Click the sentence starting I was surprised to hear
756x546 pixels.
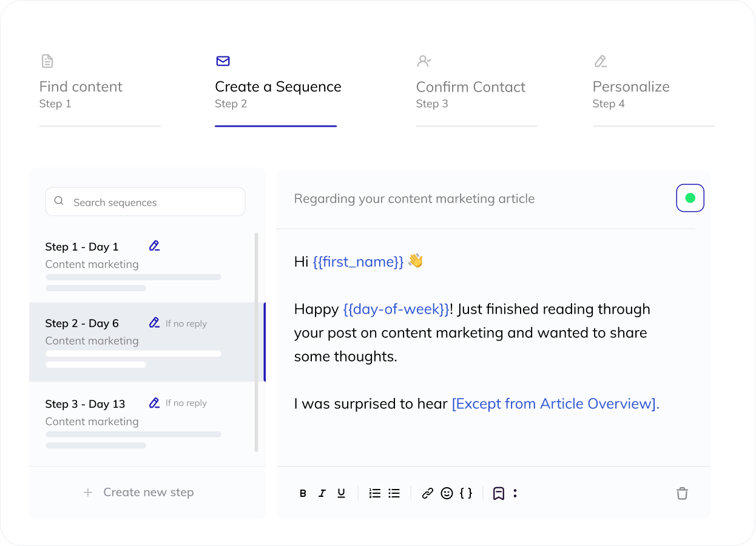pos(477,404)
